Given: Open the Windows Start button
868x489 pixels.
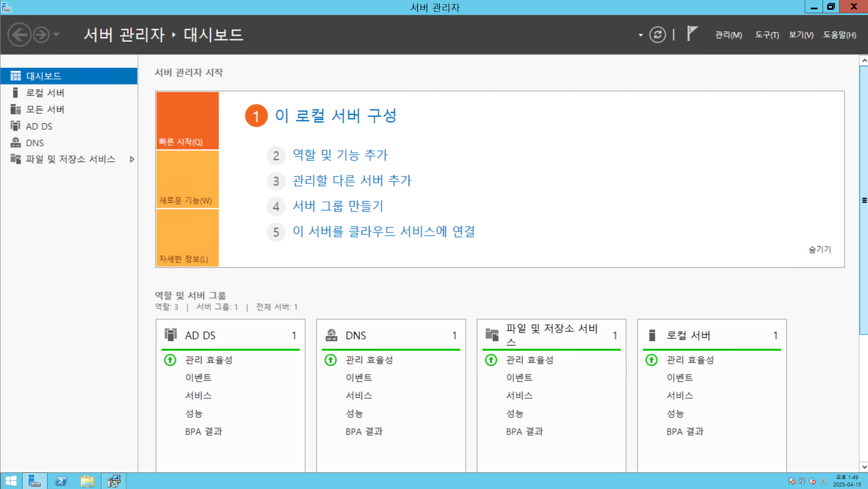Looking at the screenshot, I should (11, 481).
